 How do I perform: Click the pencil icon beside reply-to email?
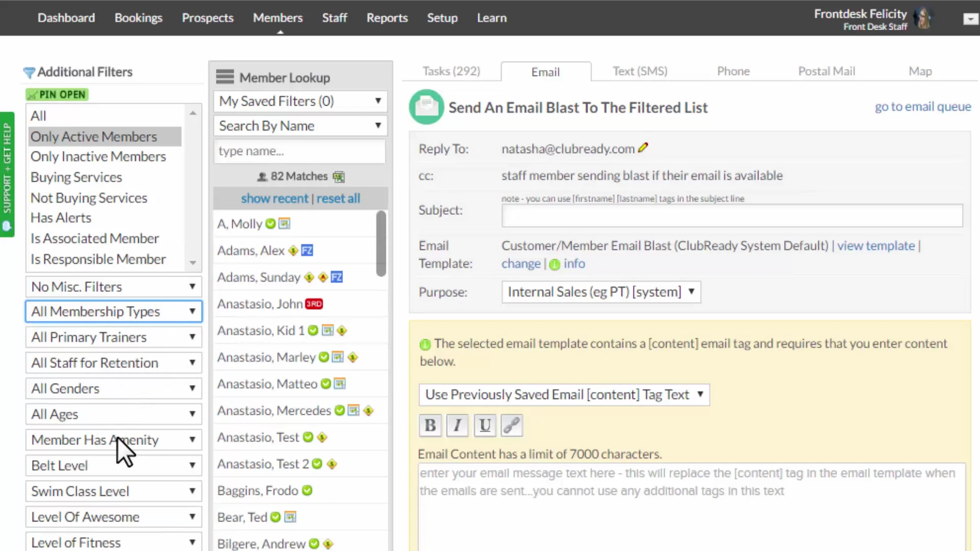click(643, 148)
